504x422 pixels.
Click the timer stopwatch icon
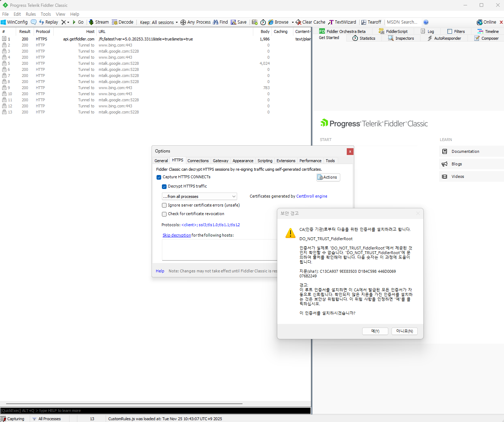tap(263, 22)
